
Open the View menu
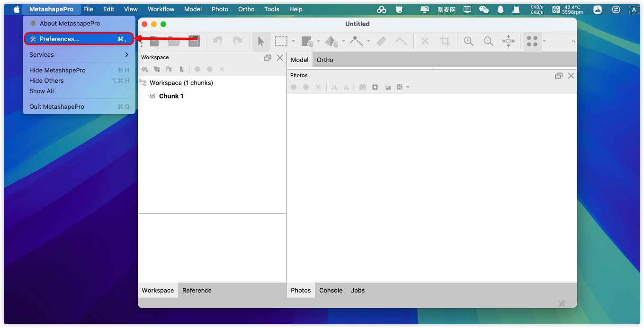[x=131, y=9]
